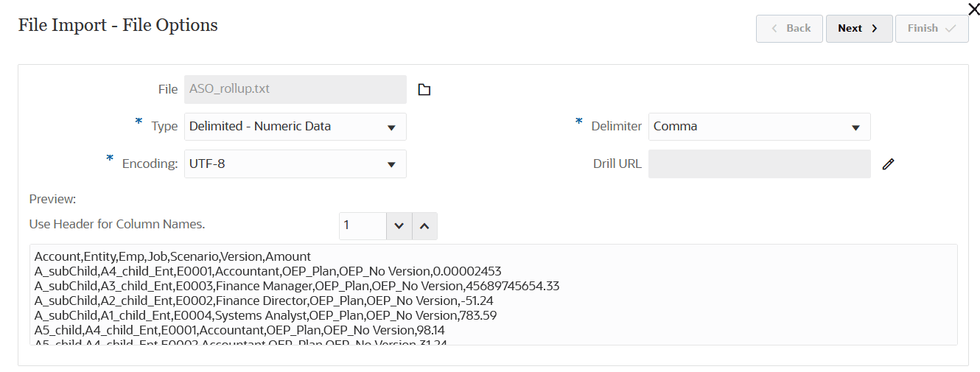Click the Next button
The width and height of the screenshot is (980, 372).
(x=858, y=29)
